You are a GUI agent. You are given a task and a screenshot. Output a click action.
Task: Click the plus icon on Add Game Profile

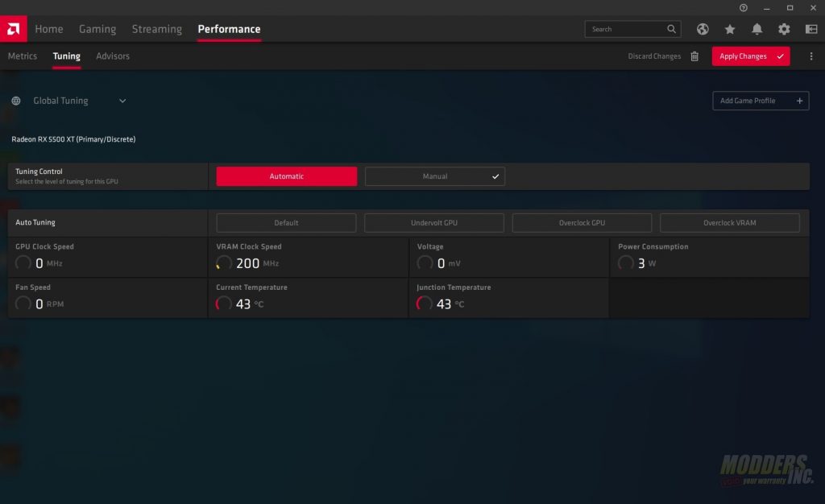[x=799, y=101]
